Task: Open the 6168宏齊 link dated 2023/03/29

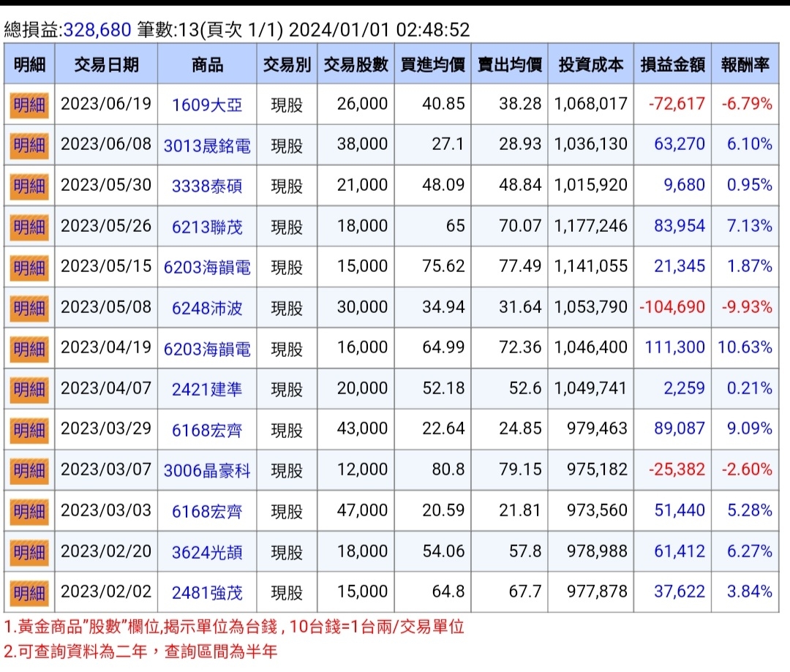Action: point(207,430)
